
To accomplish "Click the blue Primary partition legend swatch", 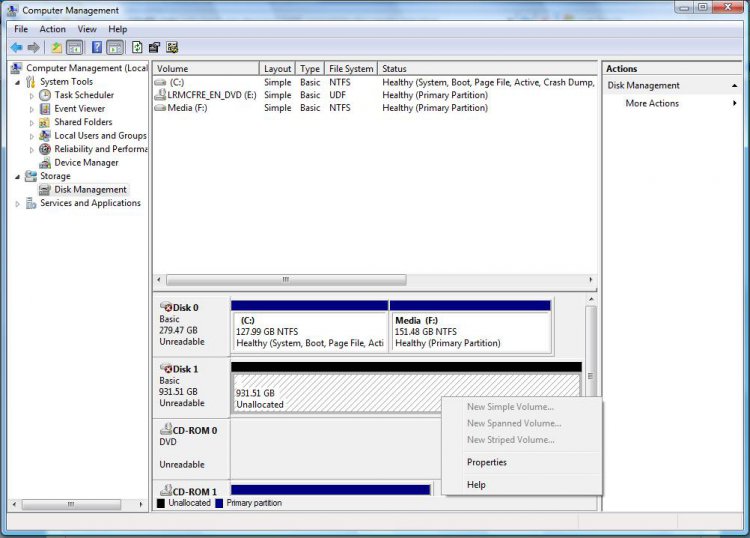I will (219, 503).
